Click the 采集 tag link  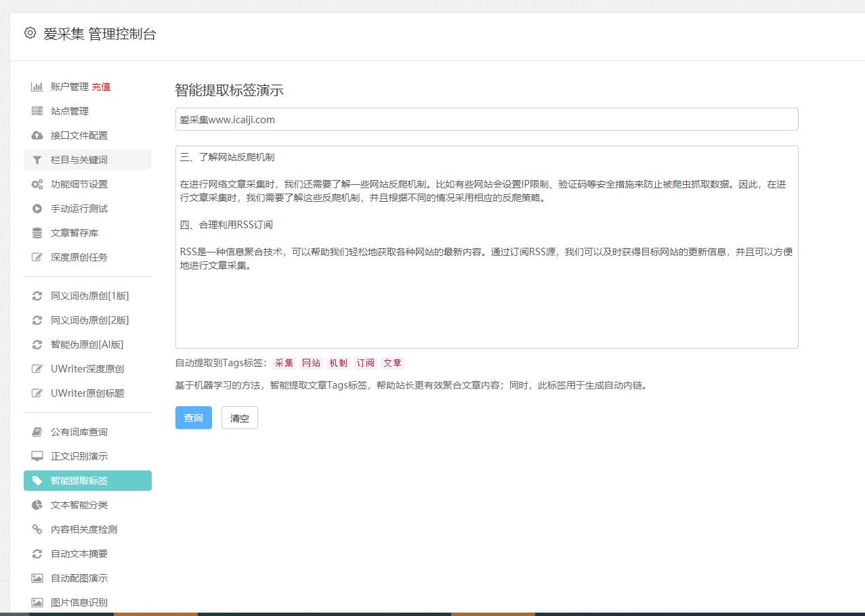(284, 362)
